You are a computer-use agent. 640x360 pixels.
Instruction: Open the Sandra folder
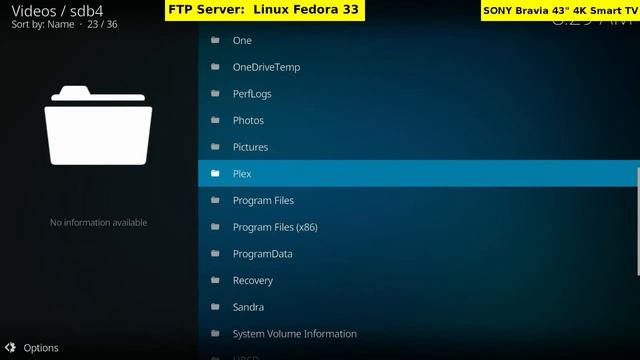coord(419,307)
